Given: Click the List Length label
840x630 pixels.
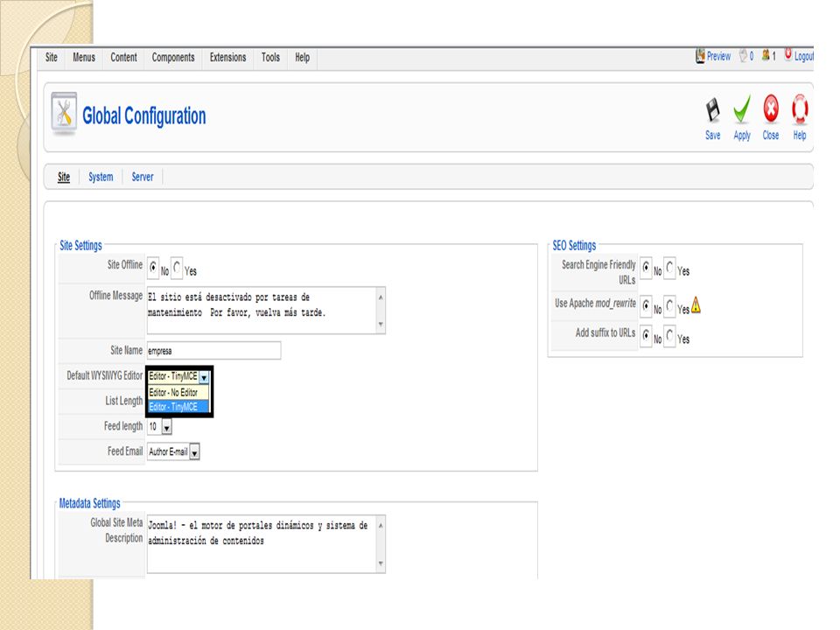Looking at the screenshot, I should [x=123, y=401].
